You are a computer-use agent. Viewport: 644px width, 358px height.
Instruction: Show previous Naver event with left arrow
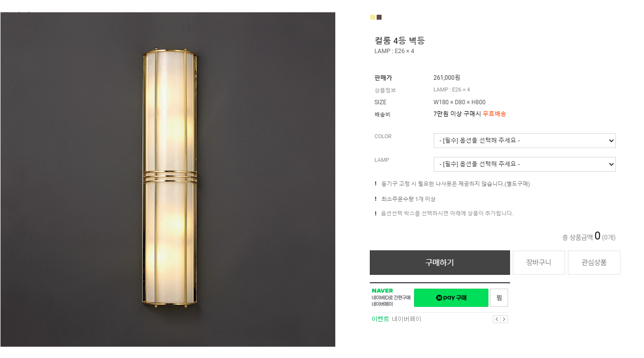pos(496,319)
